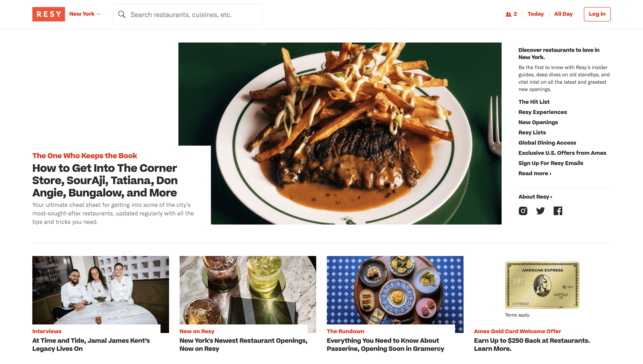Open Resy's Instagram page
Viewport: 643px width, 364px height.
click(x=523, y=211)
